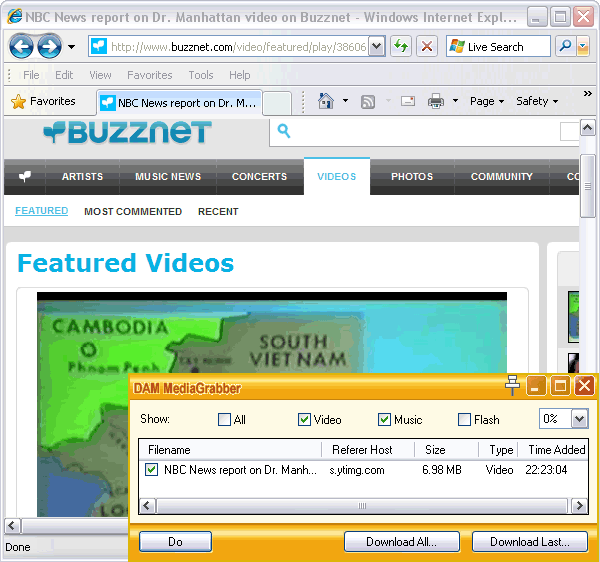Open the View menu
Screen dimensions: 600x562
point(100,75)
